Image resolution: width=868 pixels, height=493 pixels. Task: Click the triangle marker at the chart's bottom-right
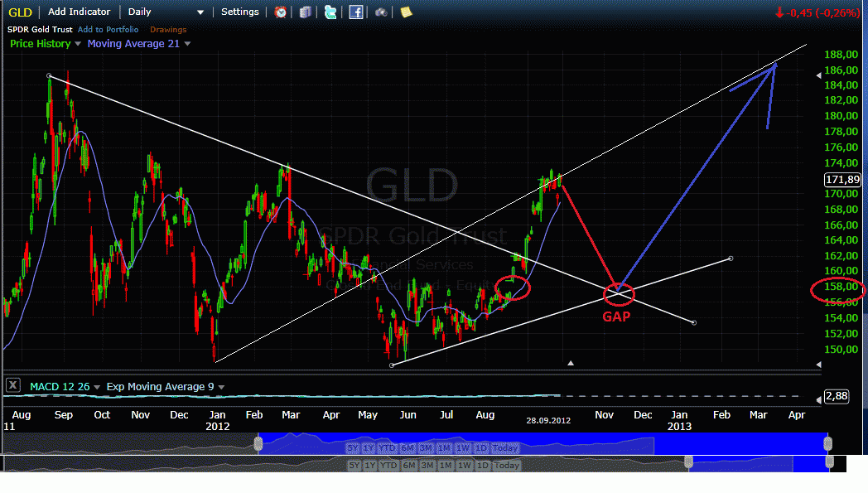(x=819, y=365)
